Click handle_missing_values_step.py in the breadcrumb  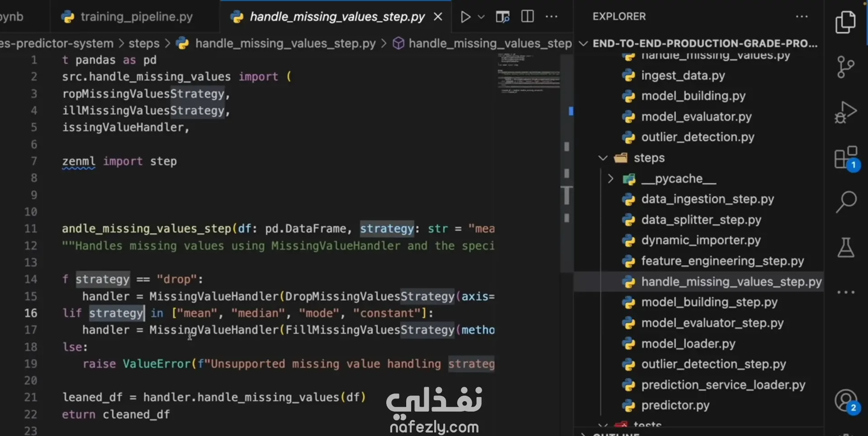pyautogui.click(x=285, y=43)
